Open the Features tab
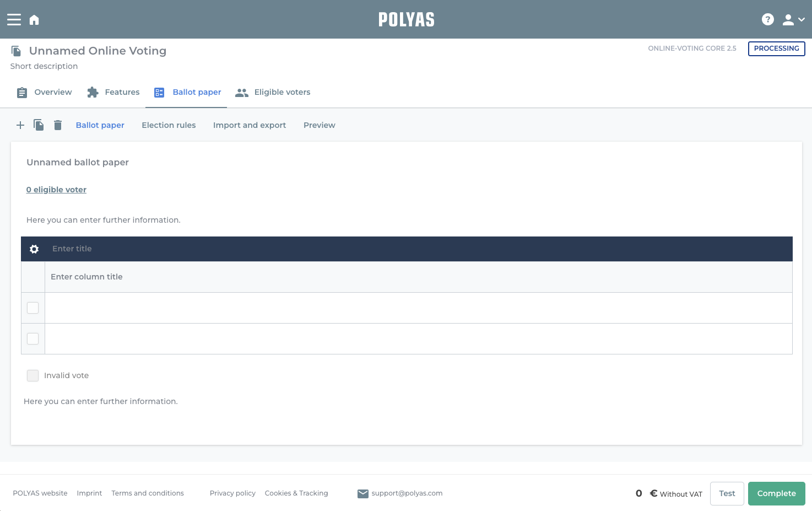 113,92
